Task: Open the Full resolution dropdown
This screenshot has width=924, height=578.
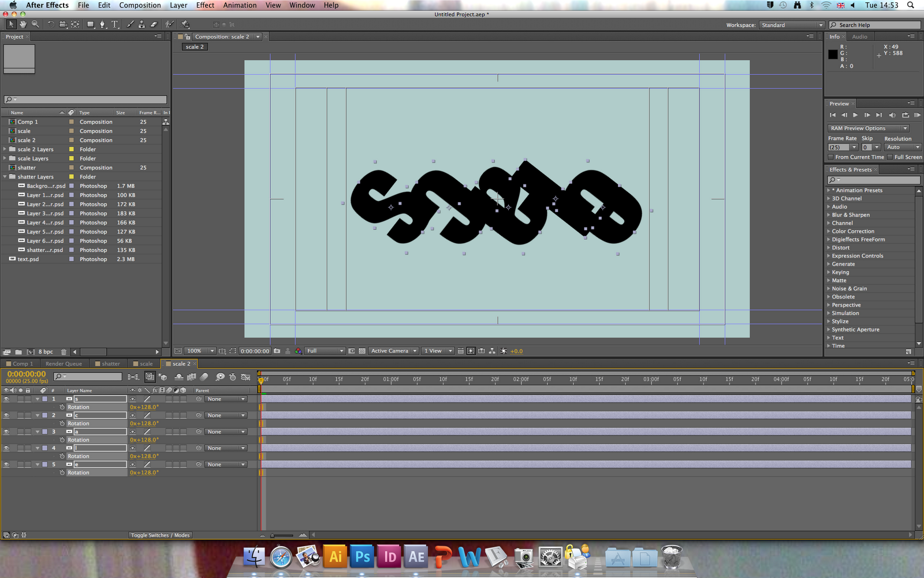Action: (325, 351)
